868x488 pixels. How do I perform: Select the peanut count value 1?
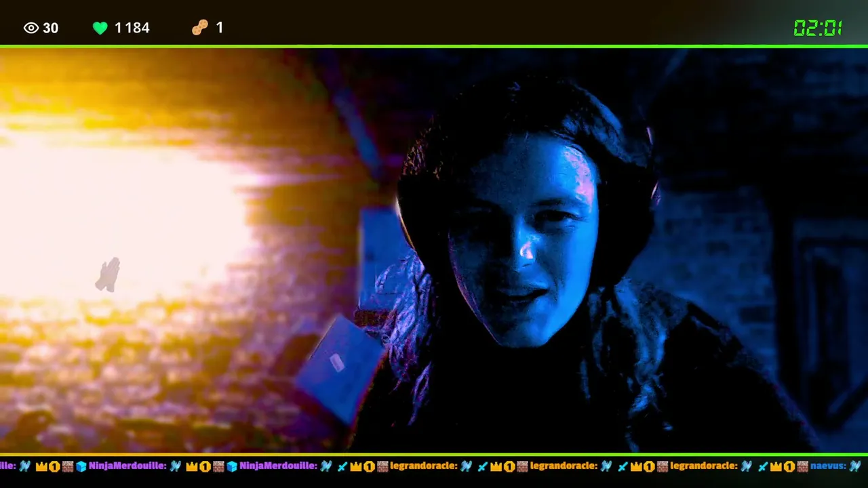coord(220,27)
